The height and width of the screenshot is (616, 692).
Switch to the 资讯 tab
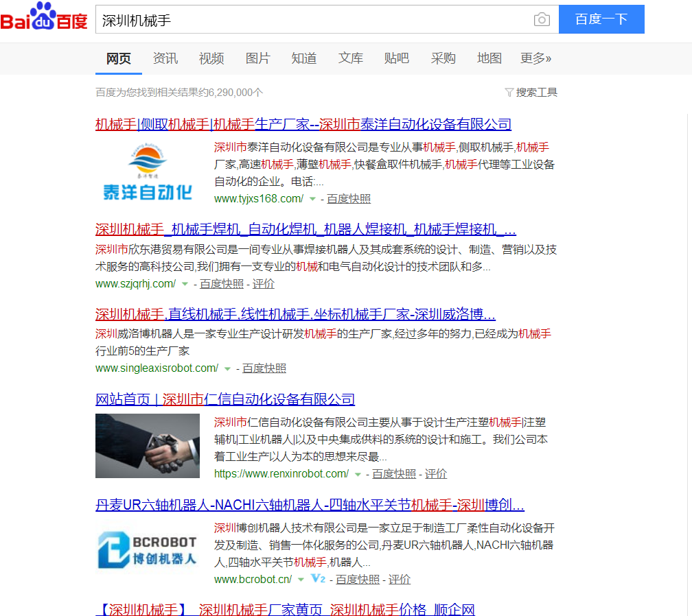pyautogui.click(x=165, y=58)
